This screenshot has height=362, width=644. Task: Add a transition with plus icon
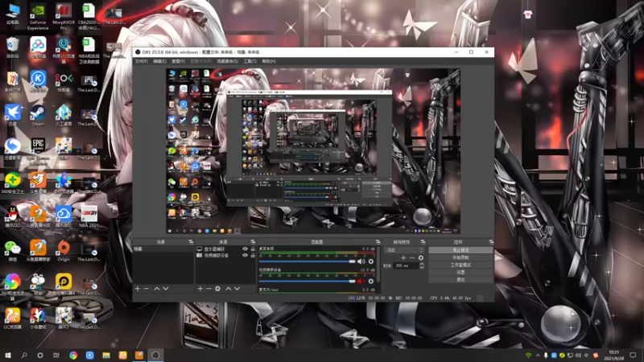pos(403,257)
